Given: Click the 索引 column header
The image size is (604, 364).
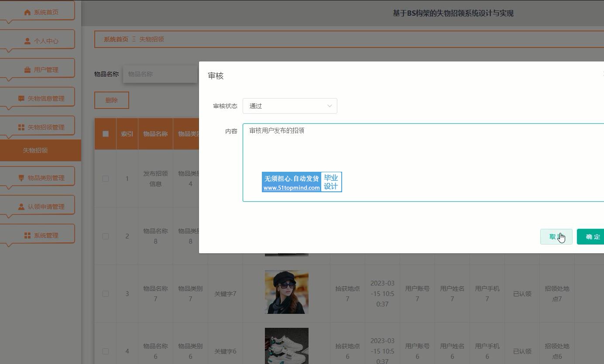Looking at the screenshot, I should (127, 134).
